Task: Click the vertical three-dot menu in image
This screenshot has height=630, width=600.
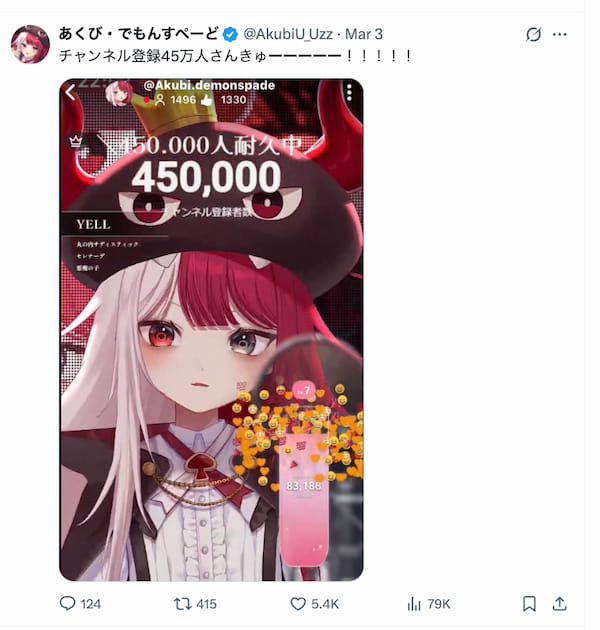Action: (x=349, y=92)
